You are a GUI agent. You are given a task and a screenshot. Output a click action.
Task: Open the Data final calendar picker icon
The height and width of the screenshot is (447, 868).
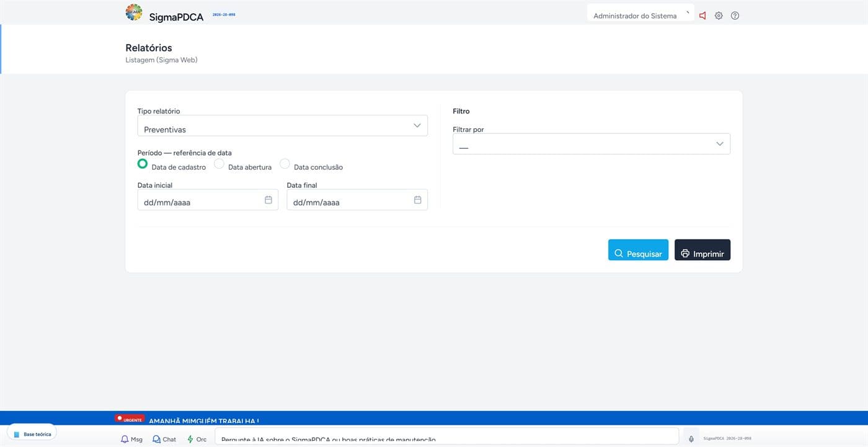(417, 200)
